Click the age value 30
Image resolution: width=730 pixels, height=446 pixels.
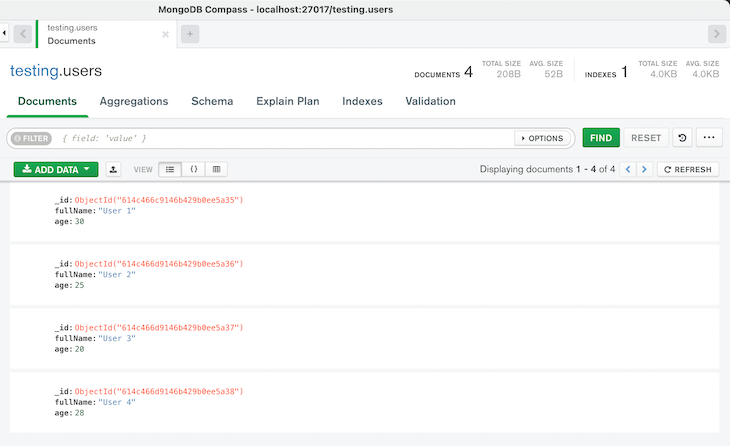80,222
